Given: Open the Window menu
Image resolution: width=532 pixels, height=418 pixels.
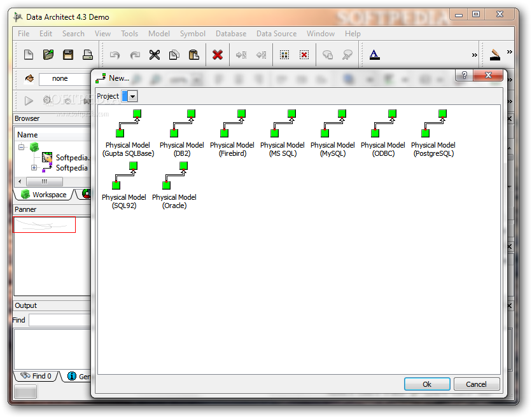Looking at the screenshot, I should 321,34.
